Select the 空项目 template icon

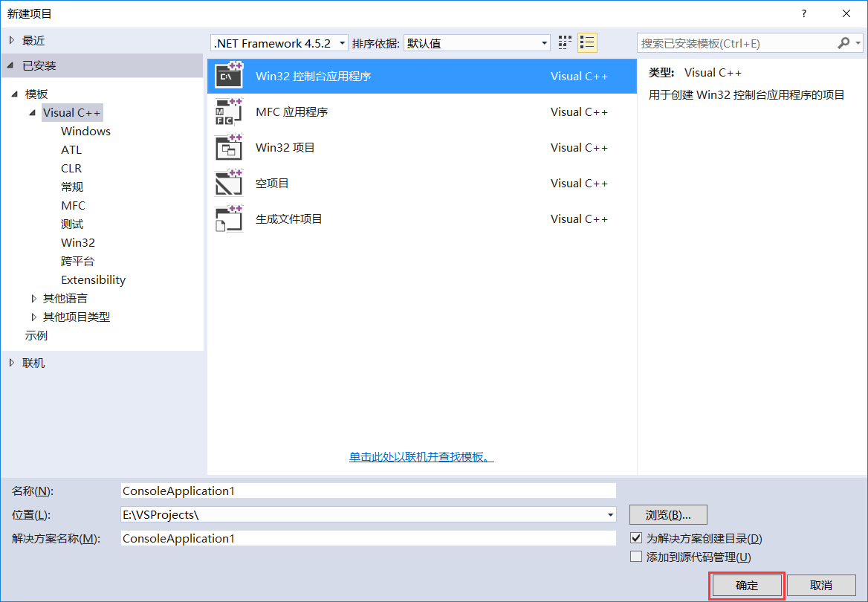pyautogui.click(x=229, y=183)
